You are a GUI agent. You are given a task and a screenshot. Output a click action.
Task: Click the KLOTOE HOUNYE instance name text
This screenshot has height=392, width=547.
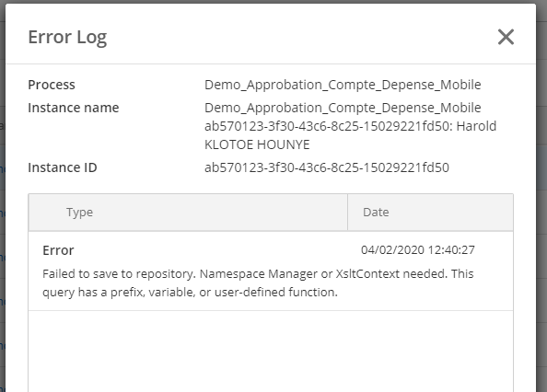(x=257, y=144)
